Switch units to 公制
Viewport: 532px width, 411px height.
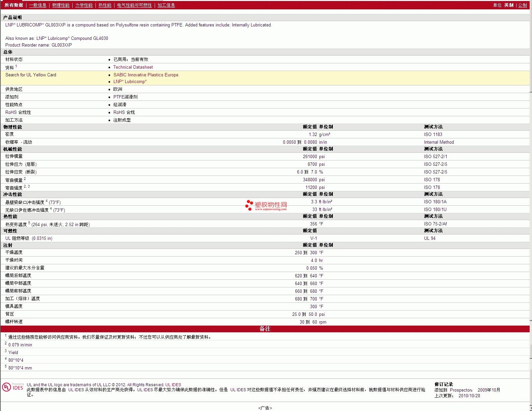click(x=523, y=5)
